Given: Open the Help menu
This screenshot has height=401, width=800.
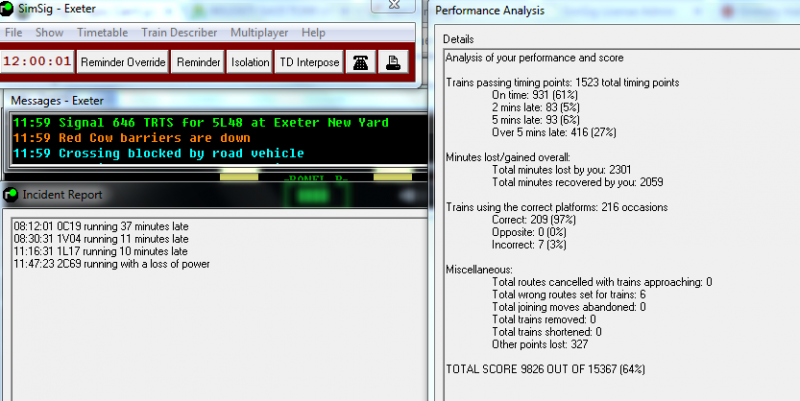Looking at the screenshot, I should point(313,33).
